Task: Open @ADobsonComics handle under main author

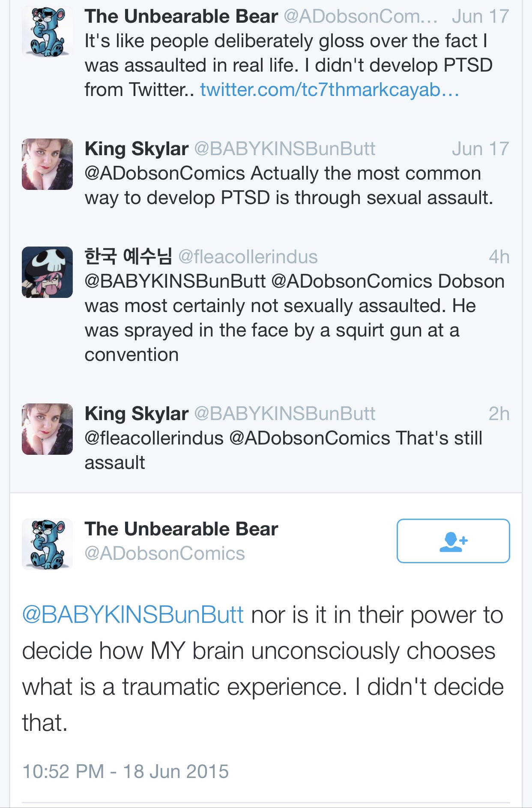Action: [164, 553]
